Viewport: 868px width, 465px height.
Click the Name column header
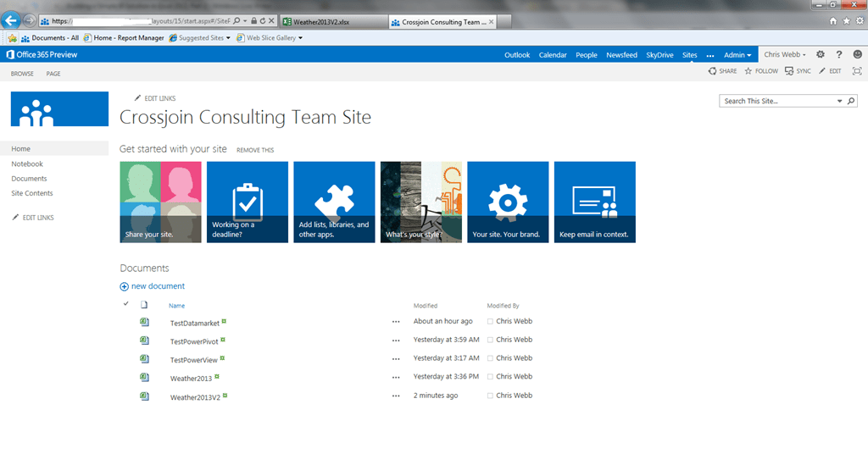(x=176, y=305)
